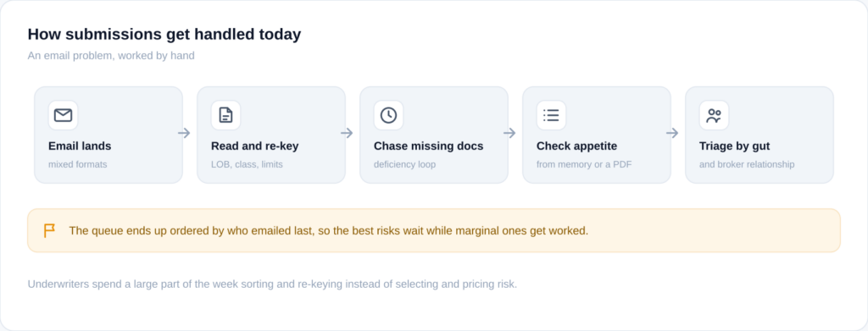Select the Check appetite step title
868x331 pixels.
tap(576, 146)
